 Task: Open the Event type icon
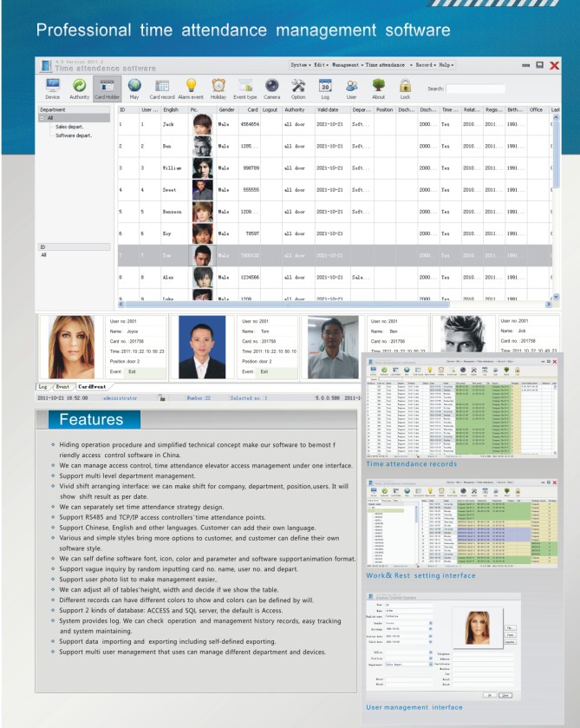pyautogui.click(x=245, y=89)
